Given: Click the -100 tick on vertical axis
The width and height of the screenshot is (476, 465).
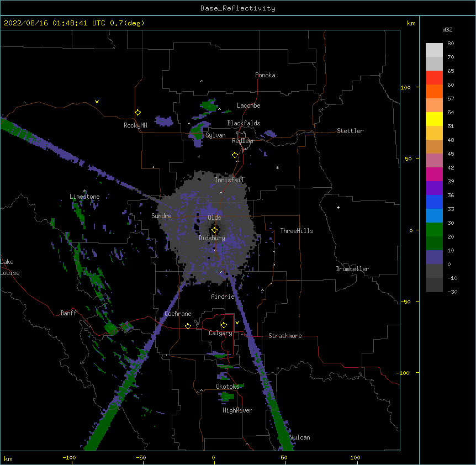Looking at the screenshot, I should coord(404,373).
